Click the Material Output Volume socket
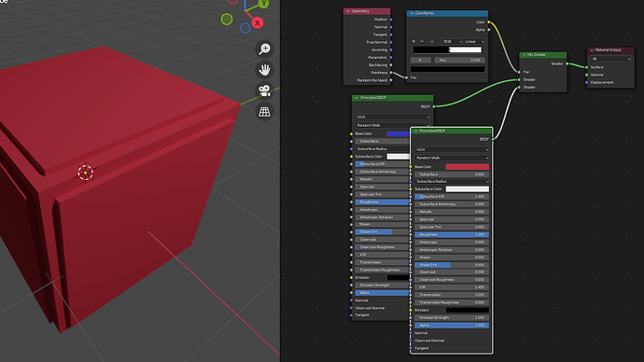The image size is (644, 362). click(x=586, y=75)
